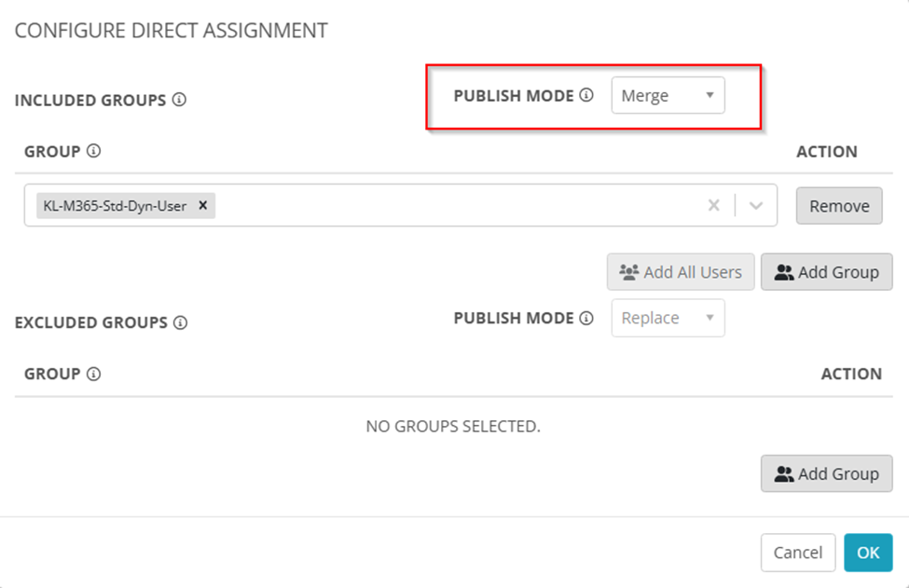909x588 pixels.
Task: Click Add Group under Included Groups
Action: coord(826,272)
